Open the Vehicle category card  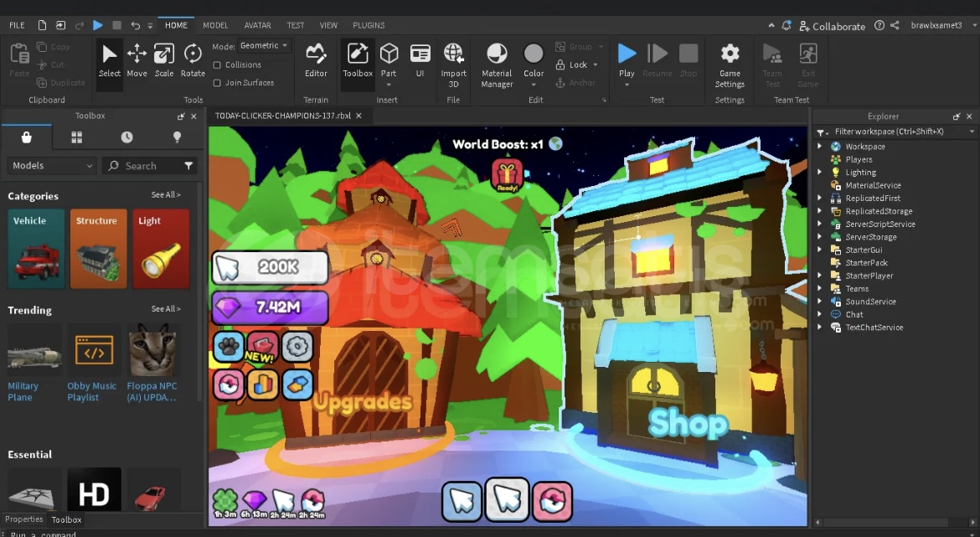(36, 249)
